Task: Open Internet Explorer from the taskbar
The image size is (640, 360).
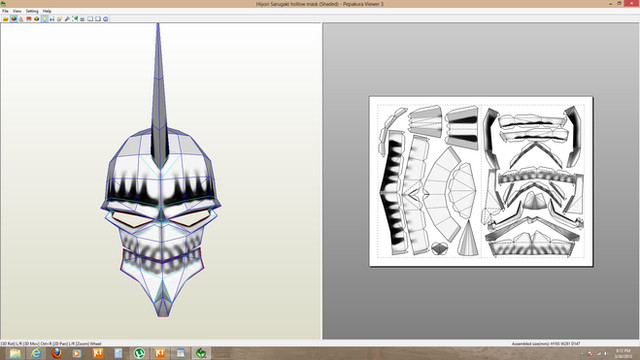Action: tap(36, 353)
